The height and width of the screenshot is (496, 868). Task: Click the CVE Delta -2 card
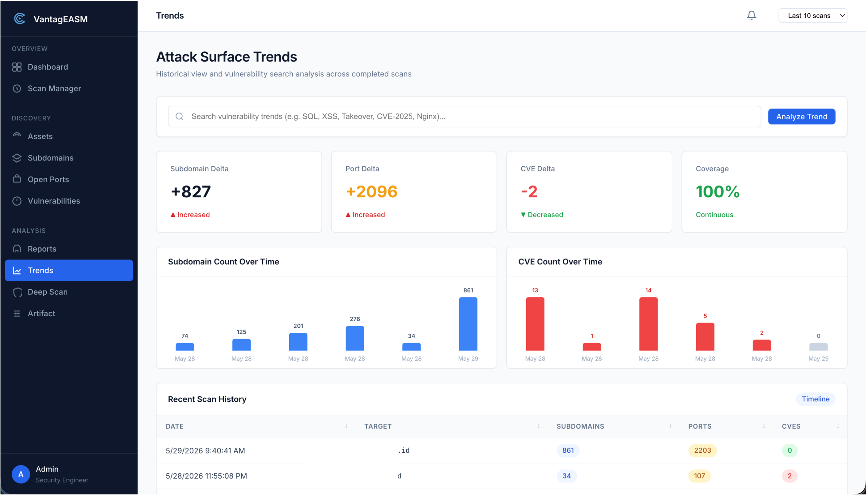coord(589,192)
